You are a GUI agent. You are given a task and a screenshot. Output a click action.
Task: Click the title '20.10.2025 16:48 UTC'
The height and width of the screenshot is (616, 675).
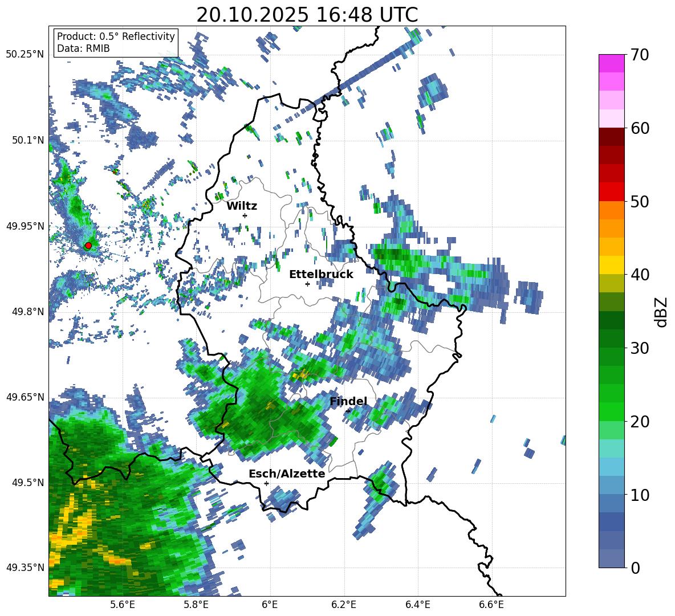[x=307, y=15]
